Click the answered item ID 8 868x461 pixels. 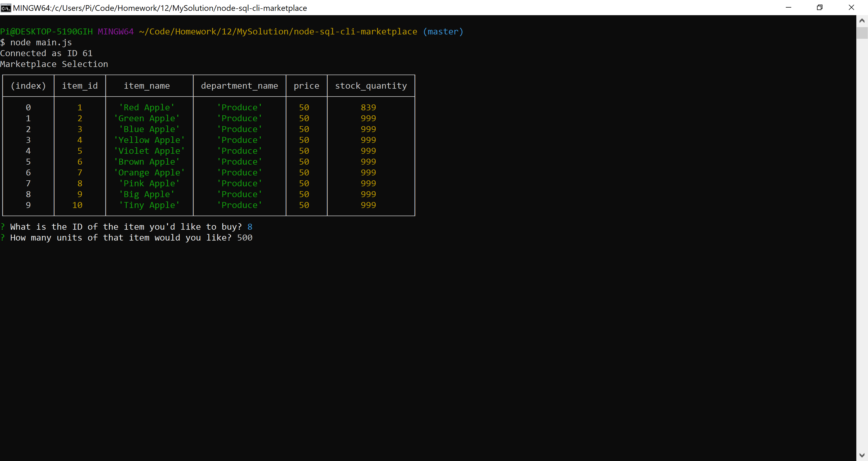pyautogui.click(x=250, y=227)
